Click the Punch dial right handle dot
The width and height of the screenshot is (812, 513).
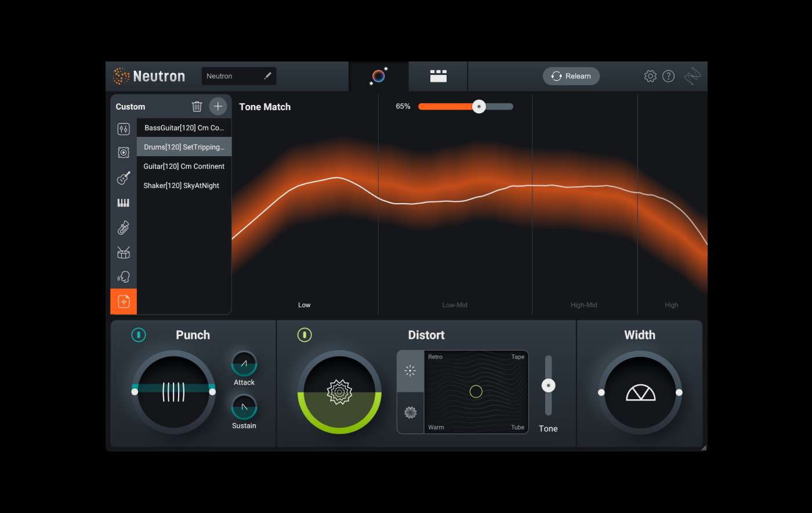point(212,392)
